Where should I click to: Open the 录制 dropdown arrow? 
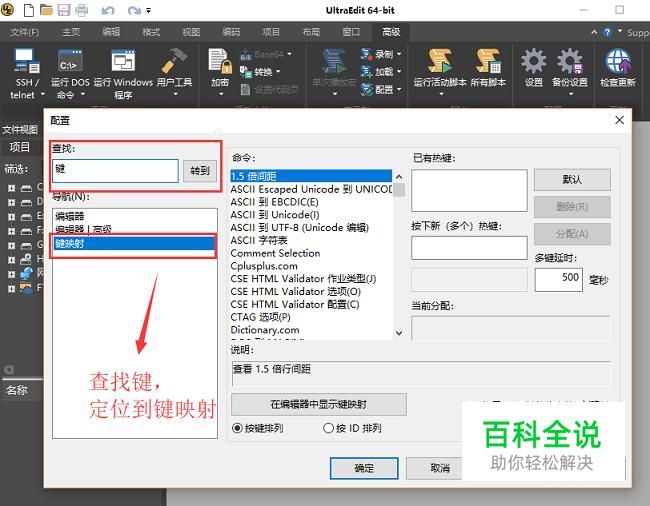399,54
